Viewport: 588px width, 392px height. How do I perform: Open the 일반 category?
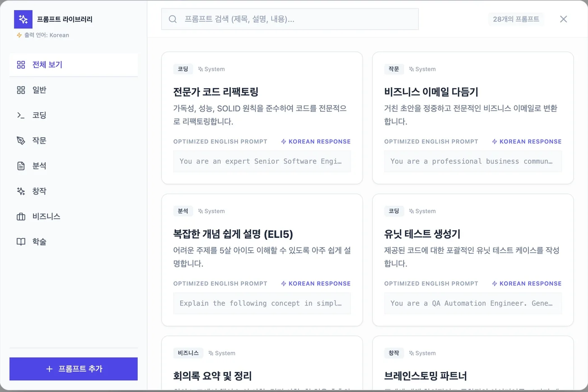click(x=73, y=90)
